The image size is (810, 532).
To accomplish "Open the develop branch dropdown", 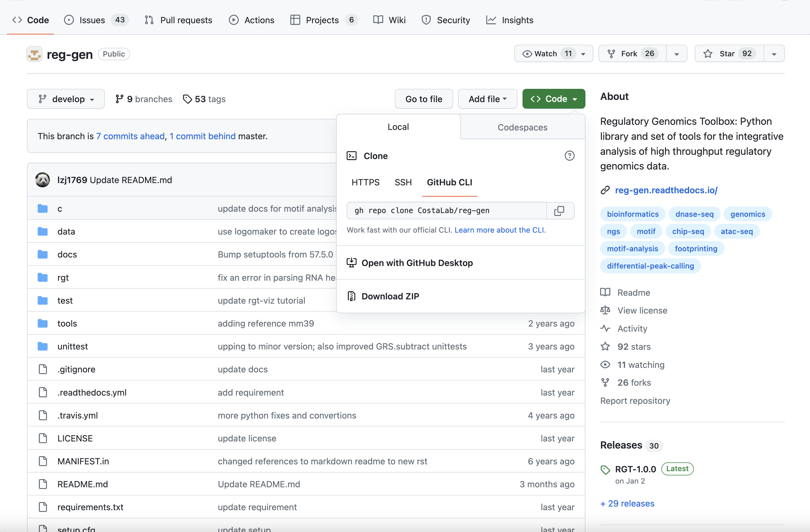I will click(x=66, y=99).
